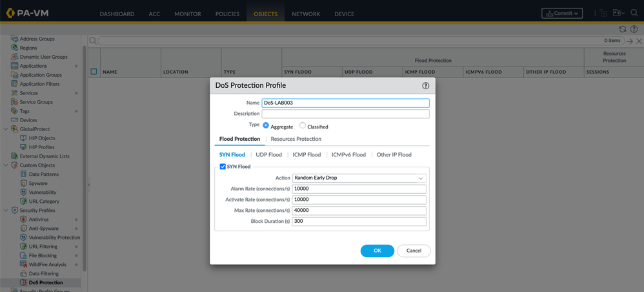Click the help icon in DoS Protection Profile dialog
The image size is (644, 292).
[x=425, y=85]
